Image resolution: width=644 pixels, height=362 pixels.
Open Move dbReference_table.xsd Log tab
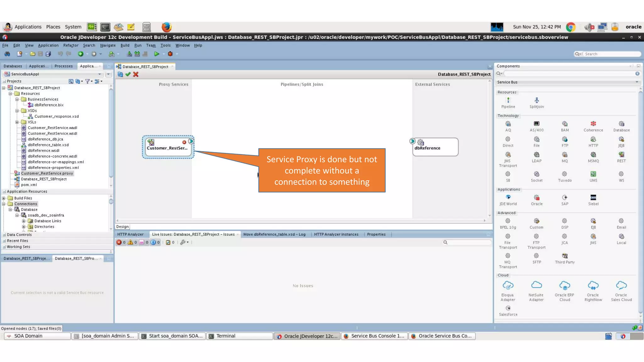point(274,234)
